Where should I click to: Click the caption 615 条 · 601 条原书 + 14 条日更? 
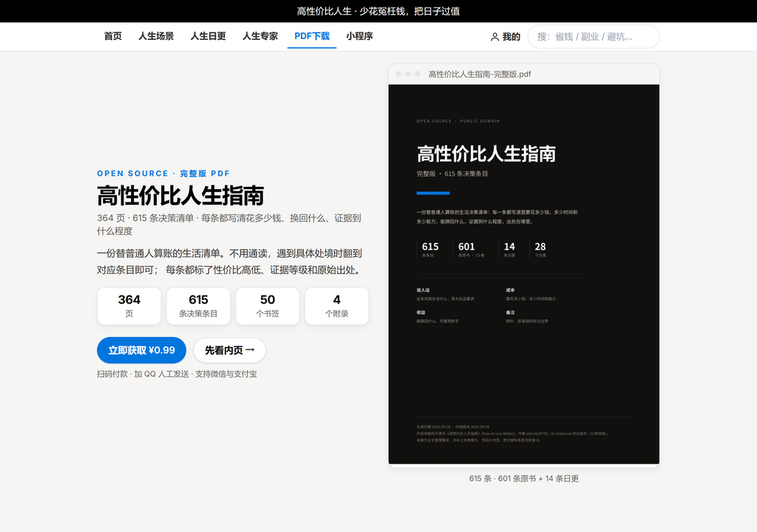[x=524, y=478]
